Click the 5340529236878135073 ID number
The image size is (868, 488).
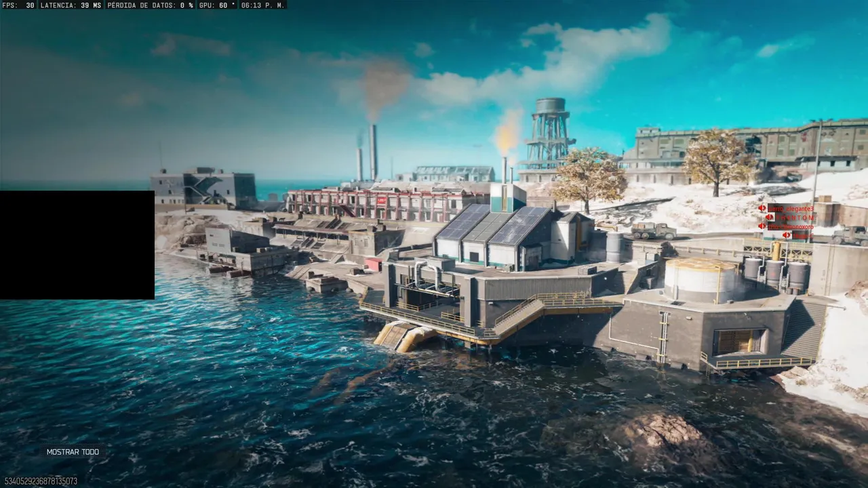coord(41,481)
